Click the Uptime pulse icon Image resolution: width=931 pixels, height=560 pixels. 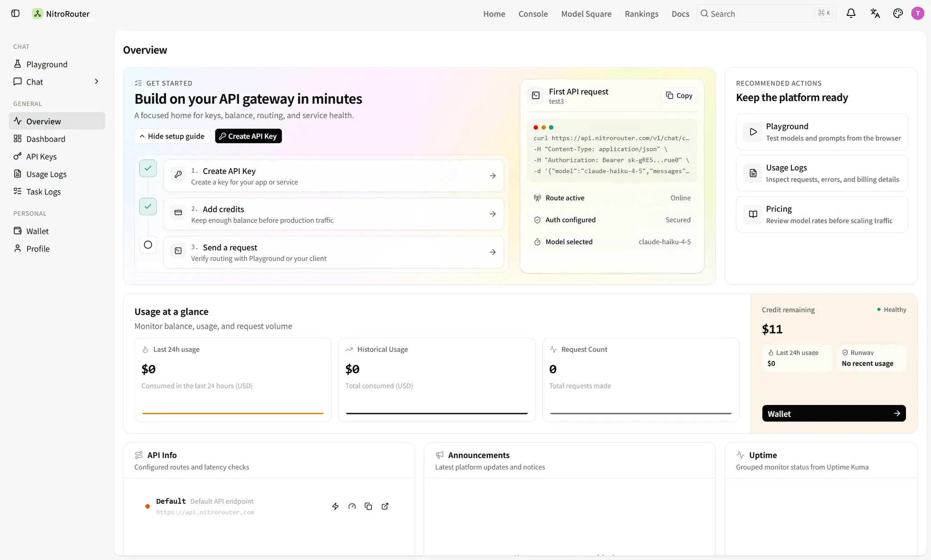(x=741, y=455)
